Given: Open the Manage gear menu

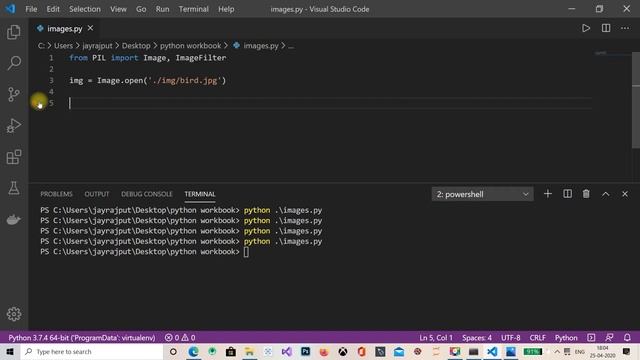Looking at the screenshot, I should 14,314.
